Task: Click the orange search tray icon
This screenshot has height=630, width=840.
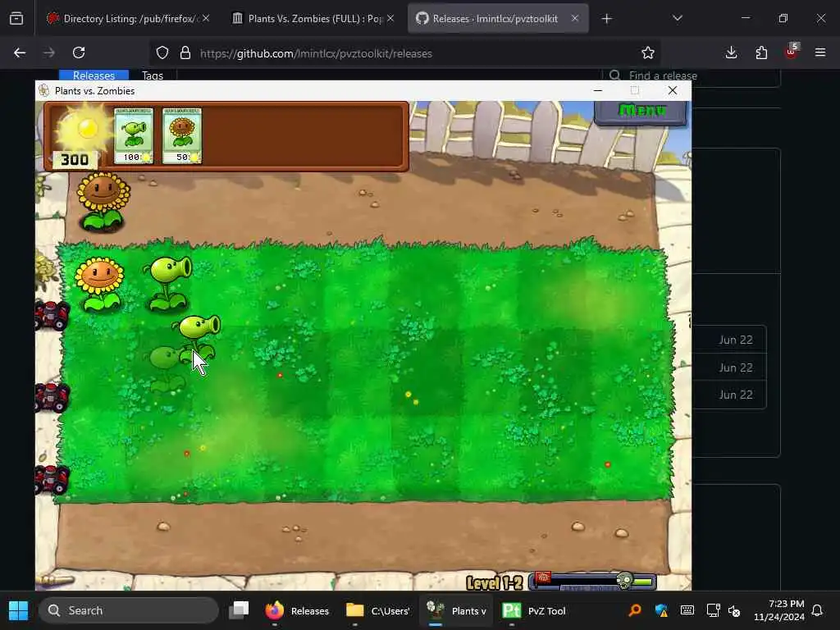Action: point(635,610)
